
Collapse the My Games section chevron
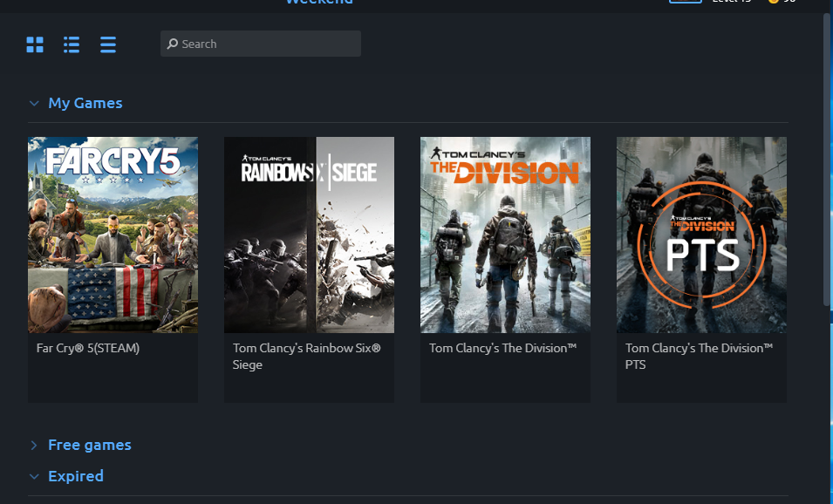[x=34, y=103]
